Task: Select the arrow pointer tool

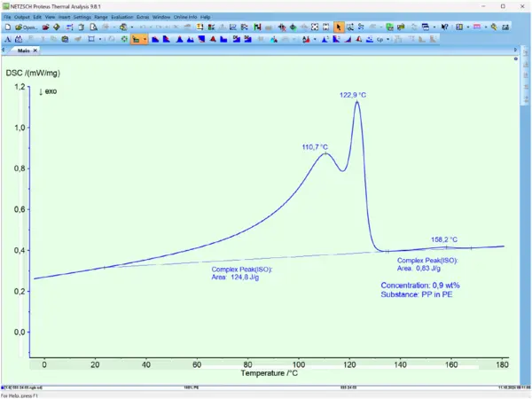Action: pyautogui.click(x=339, y=27)
